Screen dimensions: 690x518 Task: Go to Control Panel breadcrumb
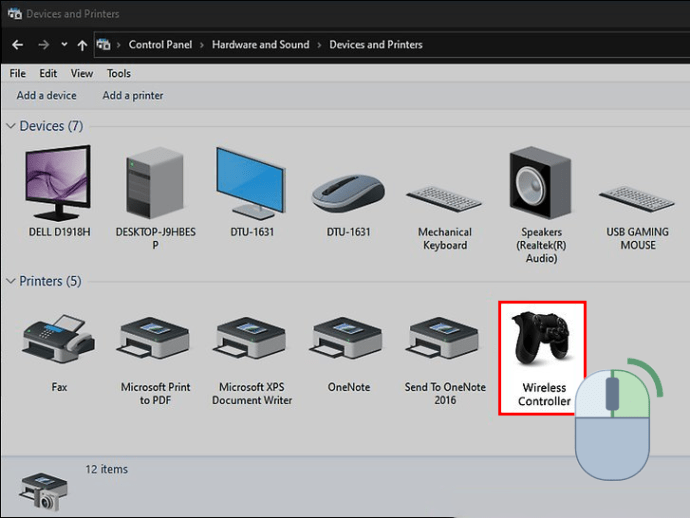click(160, 44)
